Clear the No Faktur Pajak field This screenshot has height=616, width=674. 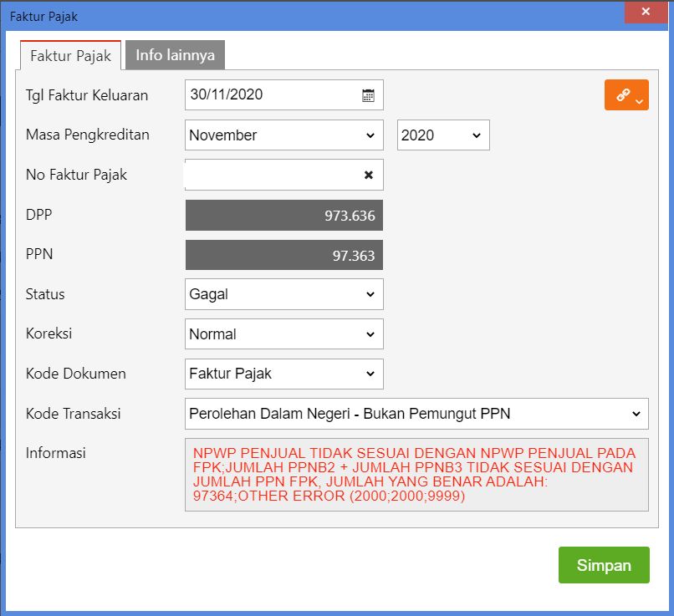[x=369, y=175]
